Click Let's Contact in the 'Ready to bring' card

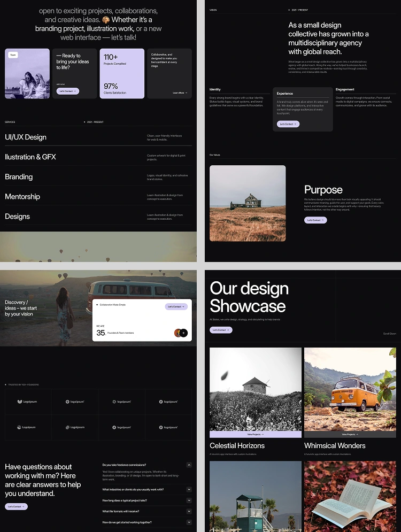pyautogui.click(x=68, y=91)
